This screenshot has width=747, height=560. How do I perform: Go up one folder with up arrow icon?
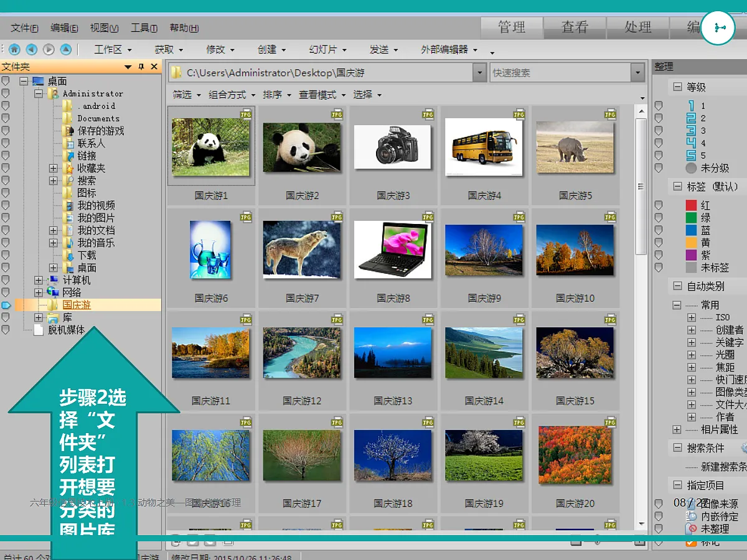pyautogui.click(x=65, y=49)
